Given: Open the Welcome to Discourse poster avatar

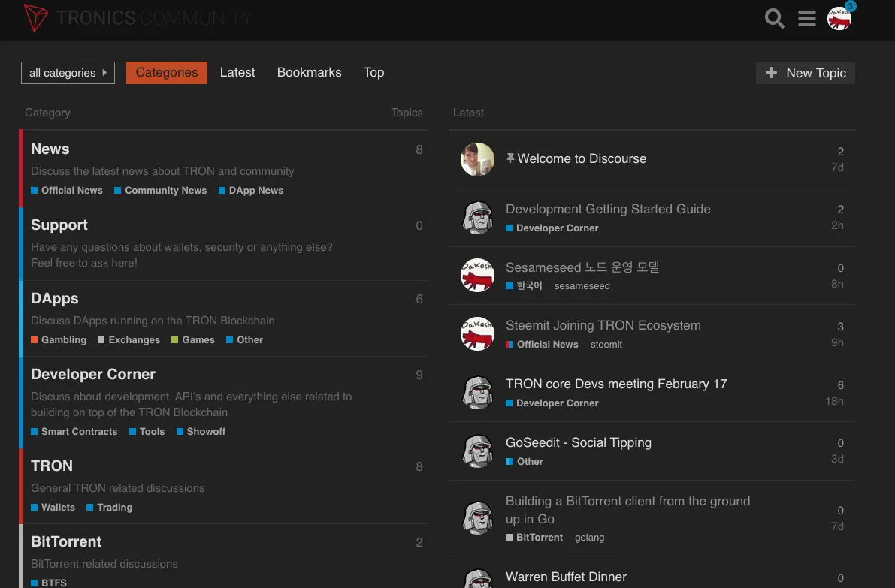Looking at the screenshot, I should coord(477,159).
